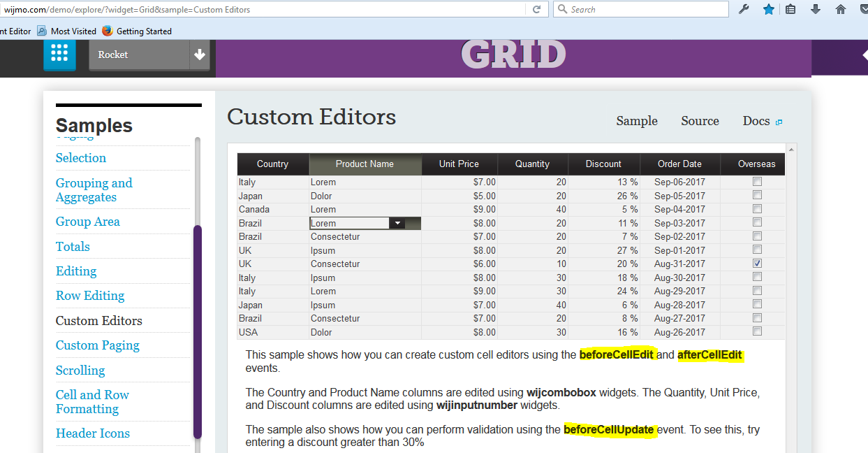Click the Dolor product cell in USA row
The height and width of the screenshot is (453, 868).
(365, 332)
